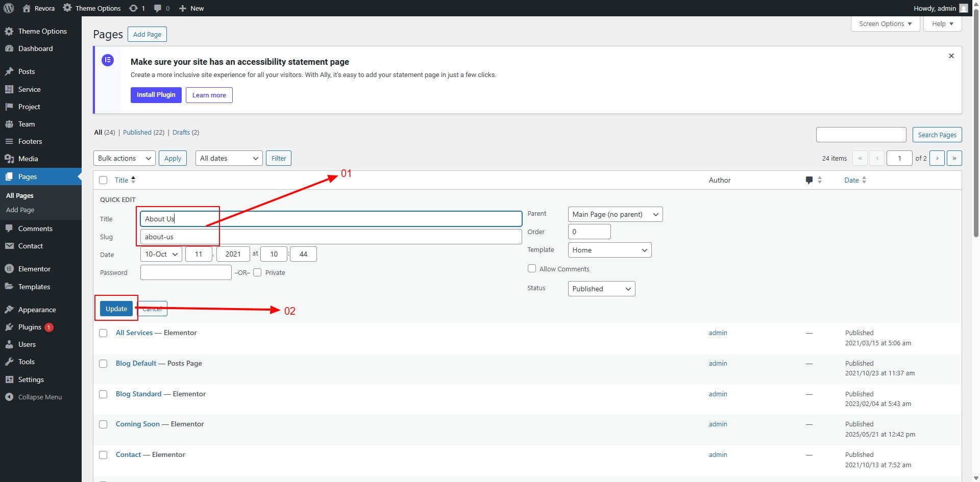Sort by the comments column bubble icon
The width and height of the screenshot is (980, 482).
(809, 180)
